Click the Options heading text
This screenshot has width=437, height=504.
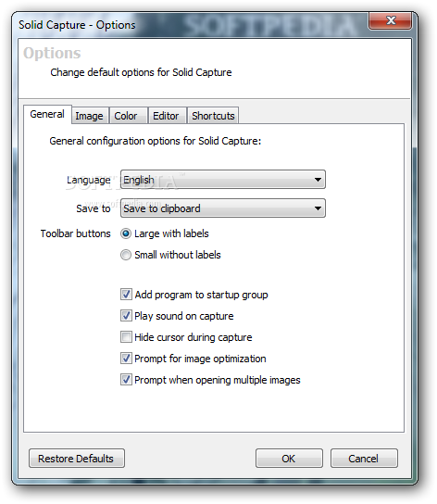point(52,53)
